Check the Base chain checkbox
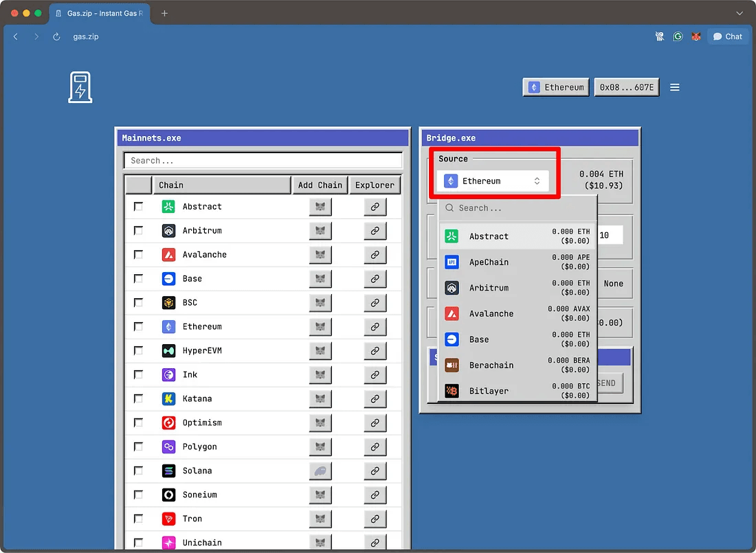 click(138, 279)
